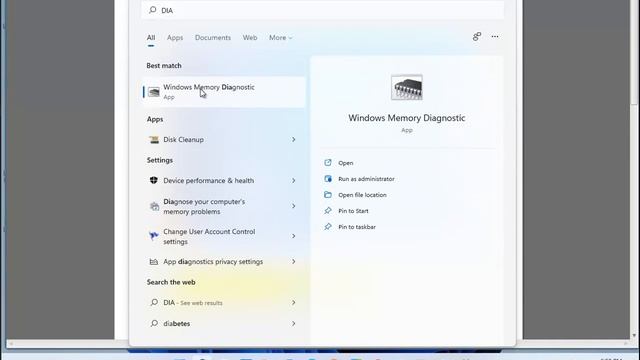This screenshot has height=360, width=640.
Task: Switch to the Documents search tab
Action: [x=213, y=38]
